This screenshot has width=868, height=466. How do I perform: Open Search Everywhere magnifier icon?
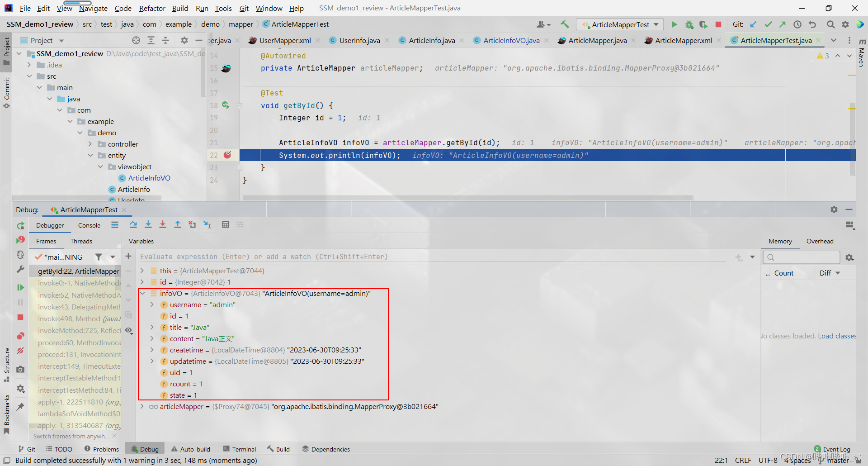click(x=830, y=24)
